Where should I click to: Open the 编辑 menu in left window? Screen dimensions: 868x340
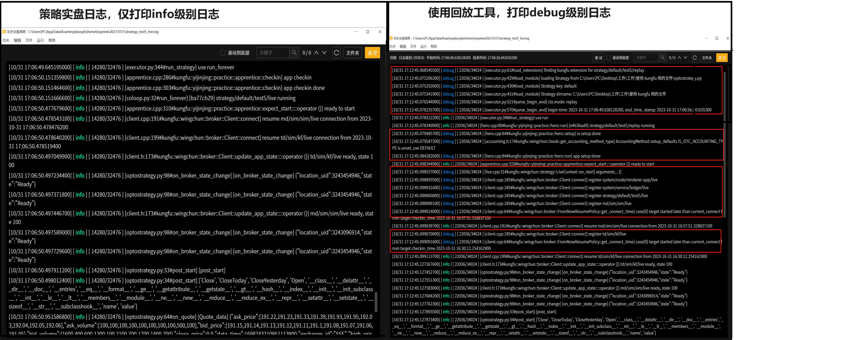point(18,41)
